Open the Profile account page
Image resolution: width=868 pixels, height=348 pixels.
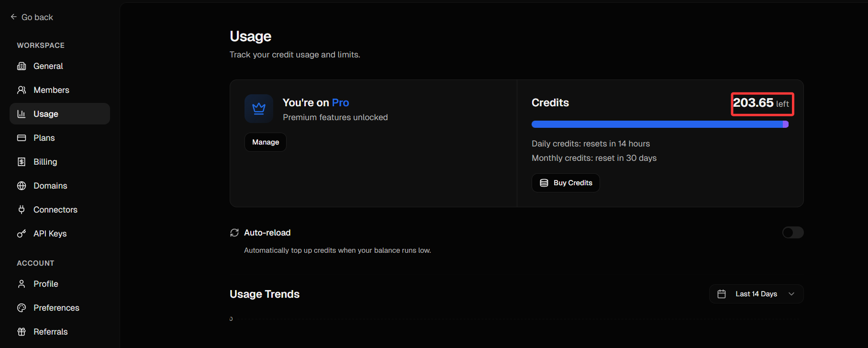60,284
